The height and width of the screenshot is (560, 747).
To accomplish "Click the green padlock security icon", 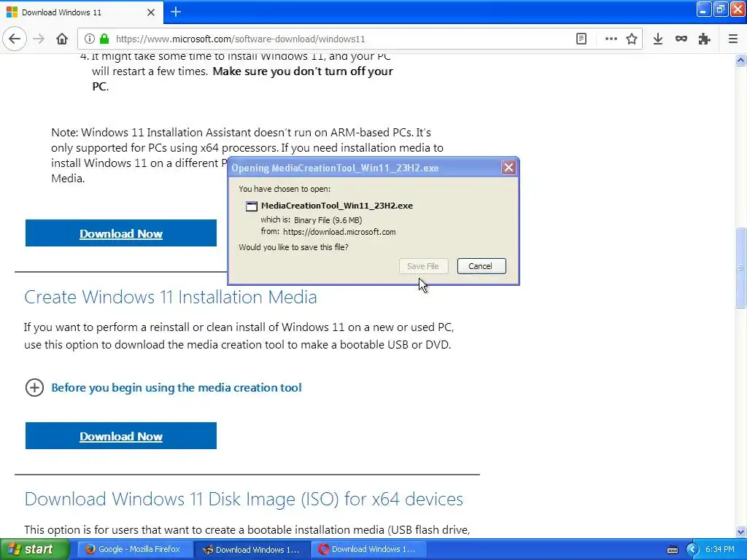I will pyautogui.click(x=104, y=39).
